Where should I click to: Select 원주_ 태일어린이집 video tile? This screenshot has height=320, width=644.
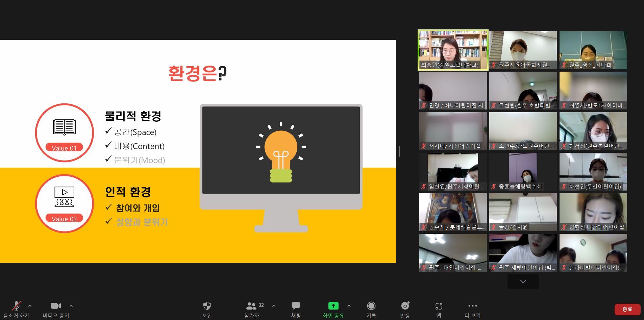pyautogui.click(x=453, y=253)
